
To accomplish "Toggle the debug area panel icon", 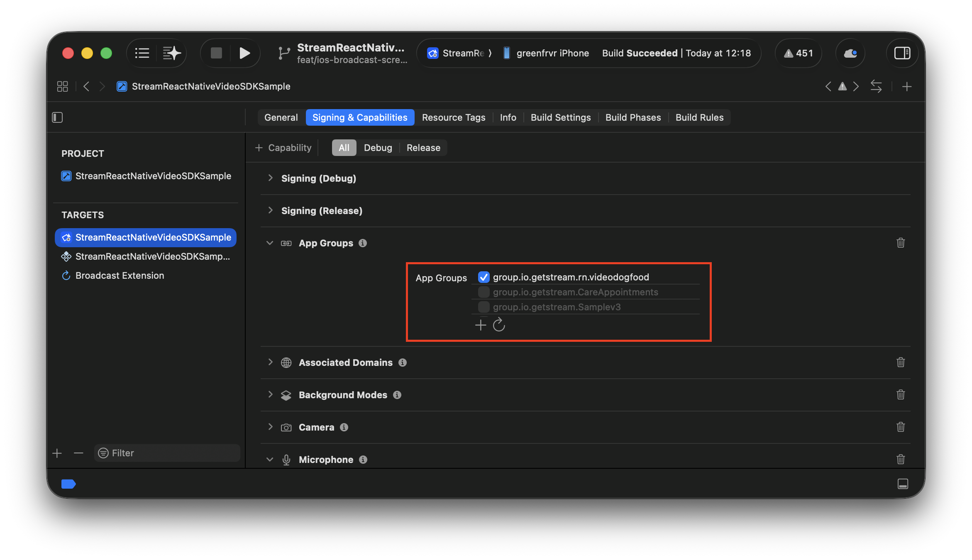I will [903, 484].
